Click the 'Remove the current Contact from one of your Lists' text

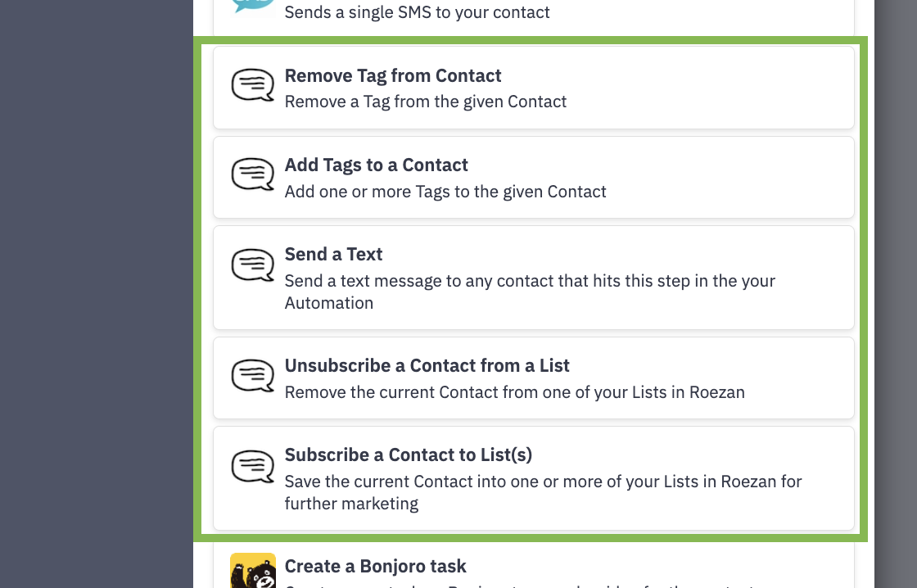[514, 392]
